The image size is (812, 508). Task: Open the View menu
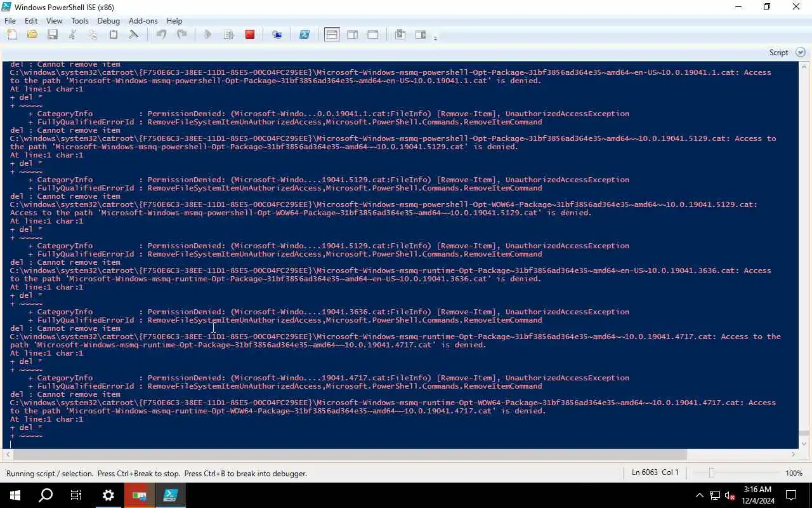[x=55, y=21]
